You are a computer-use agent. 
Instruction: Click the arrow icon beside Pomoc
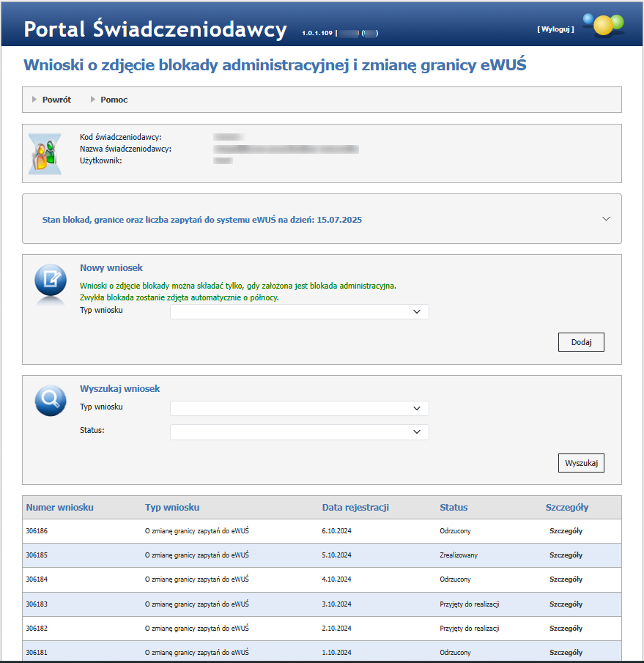[93, 100]
